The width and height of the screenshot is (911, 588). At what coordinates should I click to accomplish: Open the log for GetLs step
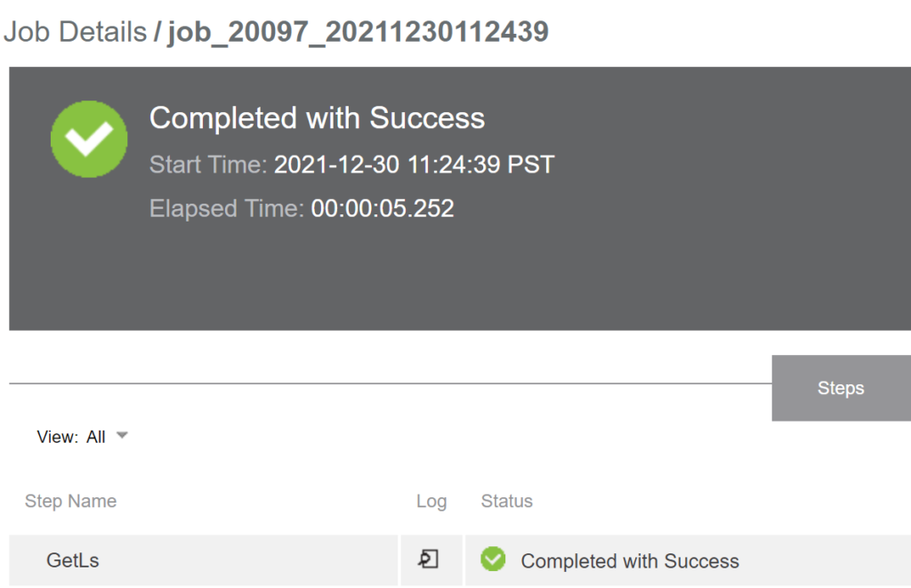429,560
